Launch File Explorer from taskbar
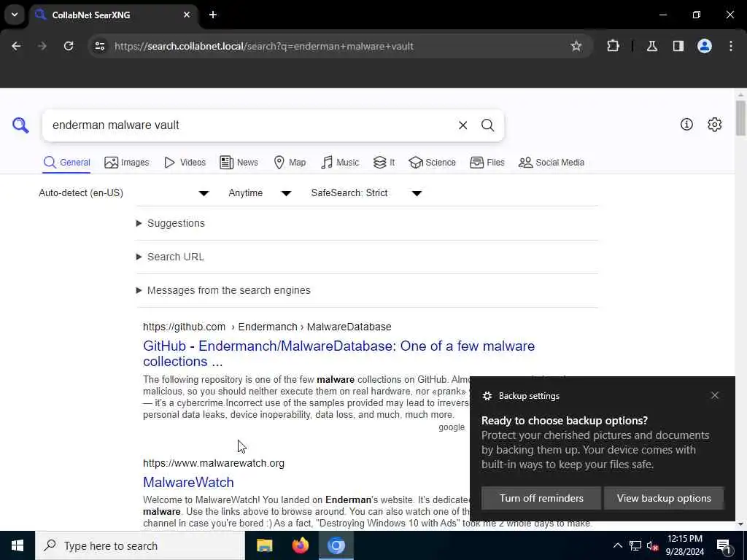This screenshot has height=560, width=747. click(x=264, y=545)
